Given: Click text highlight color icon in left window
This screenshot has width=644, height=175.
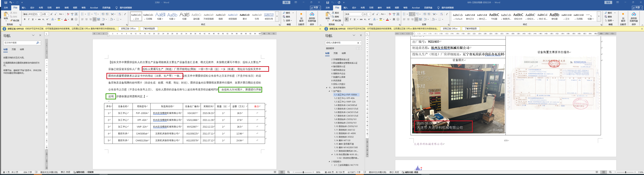Looking at the screenshot, I should pos(59,19).
